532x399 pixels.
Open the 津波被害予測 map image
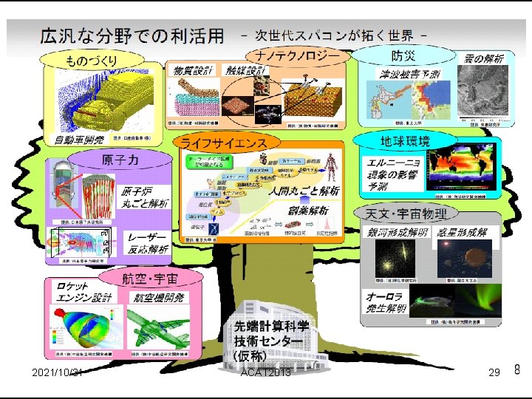[x=409, y=100]
